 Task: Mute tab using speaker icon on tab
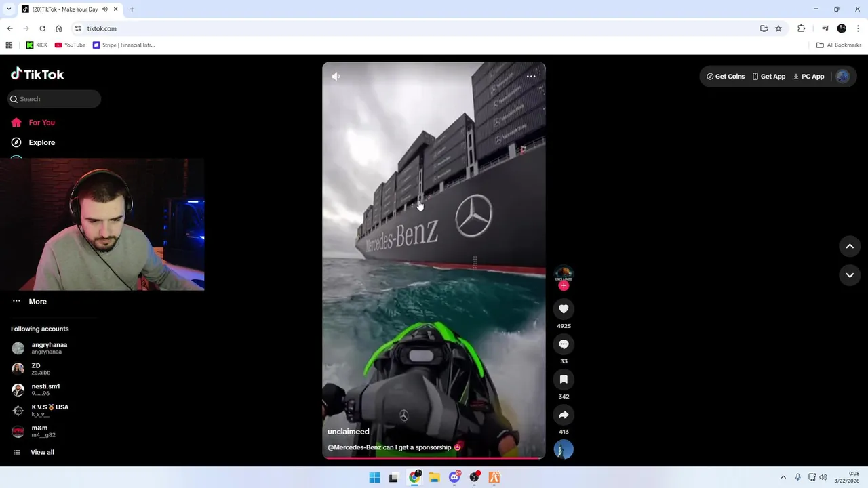tap(105, 9)
